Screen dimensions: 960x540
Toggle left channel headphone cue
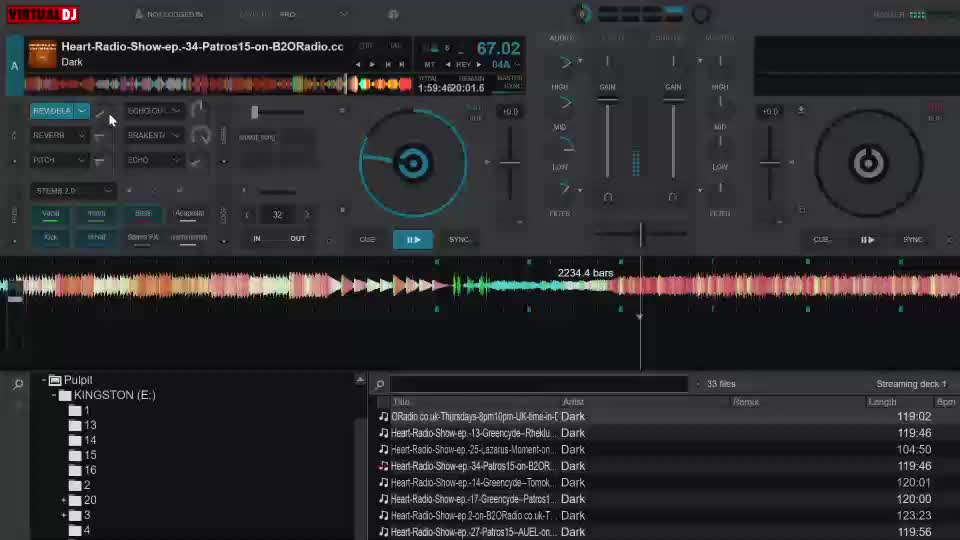pos(608,197)
